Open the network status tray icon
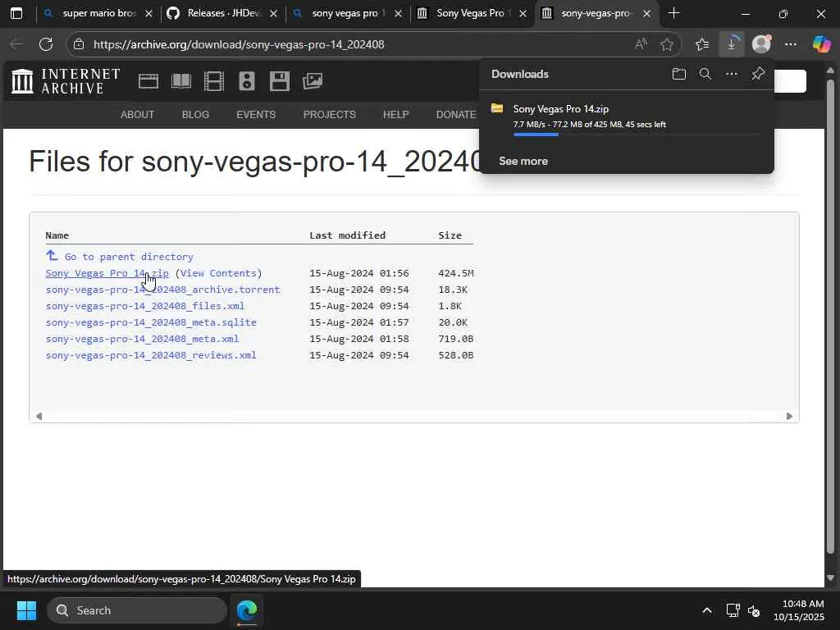Image resolution: width=840 pixels, height=630 pixels. [733, 610]
